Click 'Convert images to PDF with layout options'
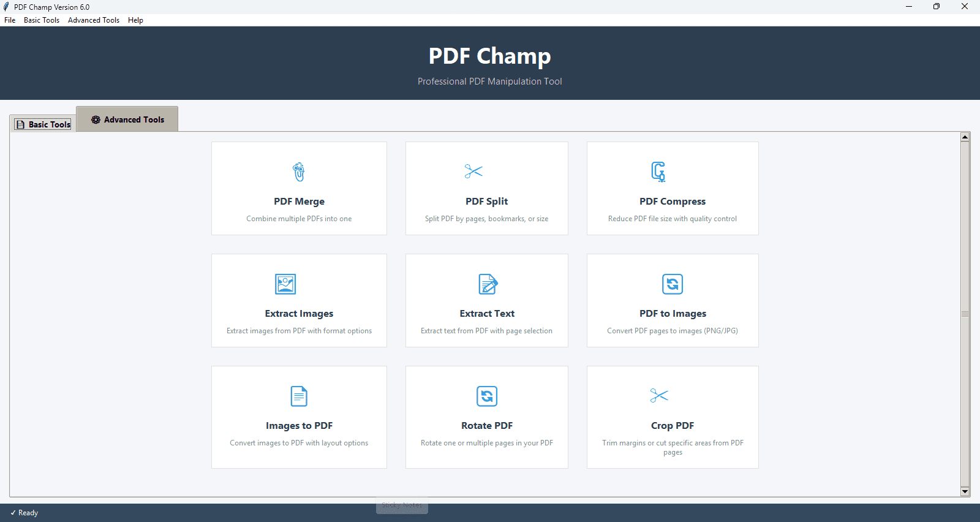The width and height of the screenshot is (980, 522). pyautogui.click(x=299, y=443)
